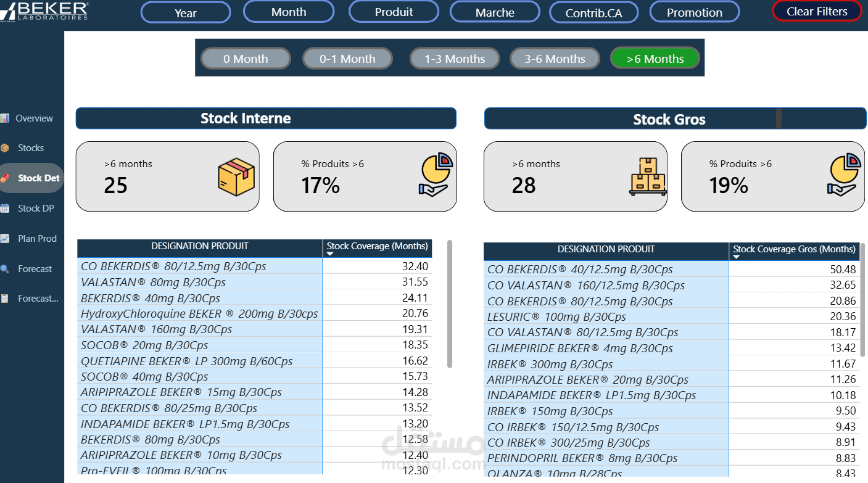Click the 17% Produits >6 value
868x483 pixels.
point(321,186)
